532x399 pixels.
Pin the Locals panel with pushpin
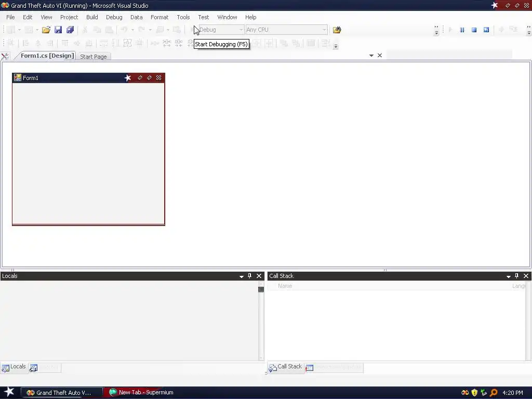[250, 276]
